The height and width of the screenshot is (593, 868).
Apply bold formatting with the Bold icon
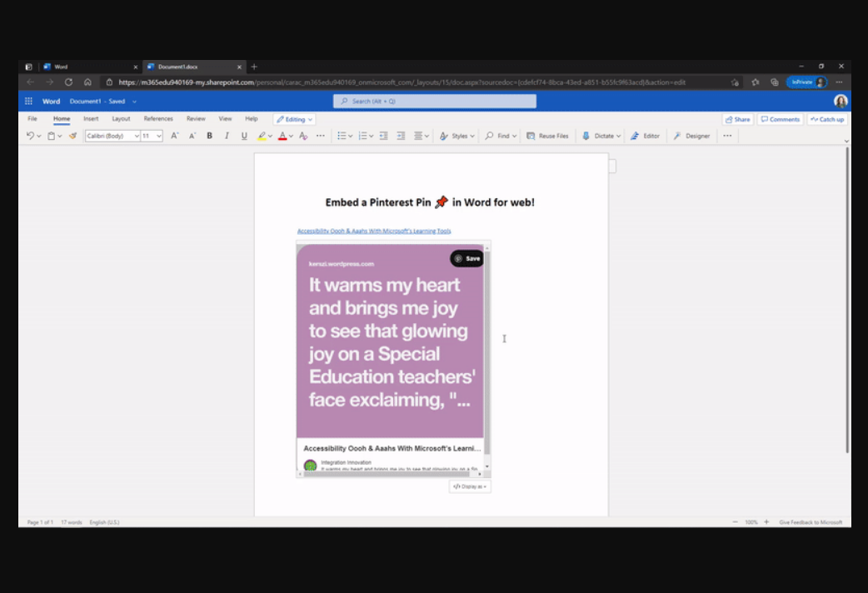click(209, 136)
